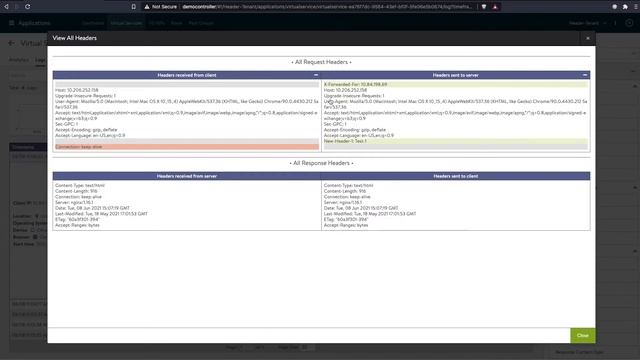Screen dimensions: 640x360
Task: Open the Not Secure site warning
Action: pos(160,7)
